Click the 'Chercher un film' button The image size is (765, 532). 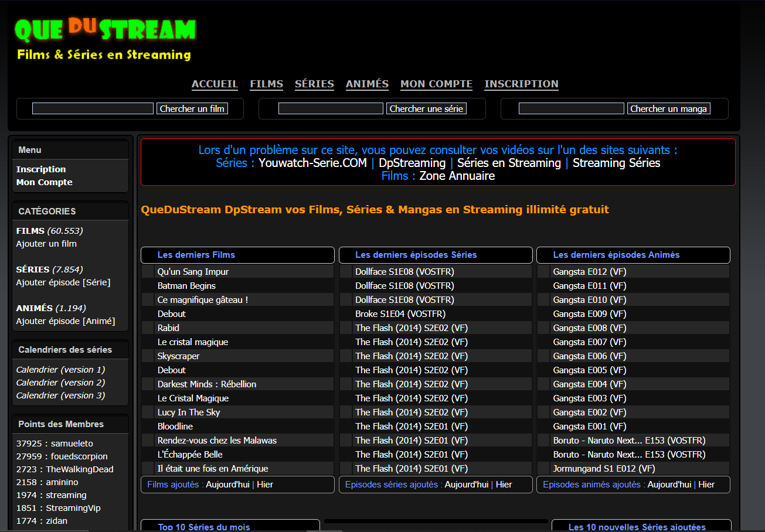(192, 108)
